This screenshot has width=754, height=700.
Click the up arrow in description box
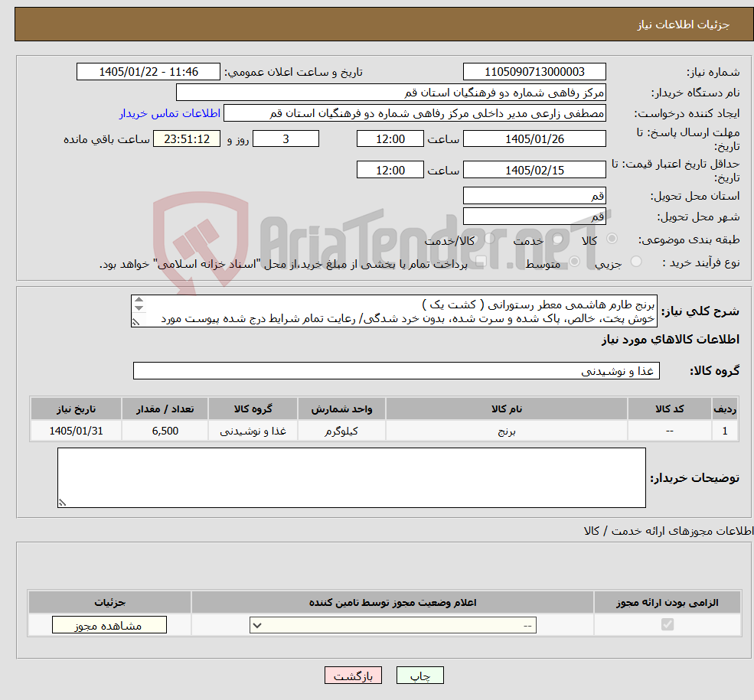(139, 300)
